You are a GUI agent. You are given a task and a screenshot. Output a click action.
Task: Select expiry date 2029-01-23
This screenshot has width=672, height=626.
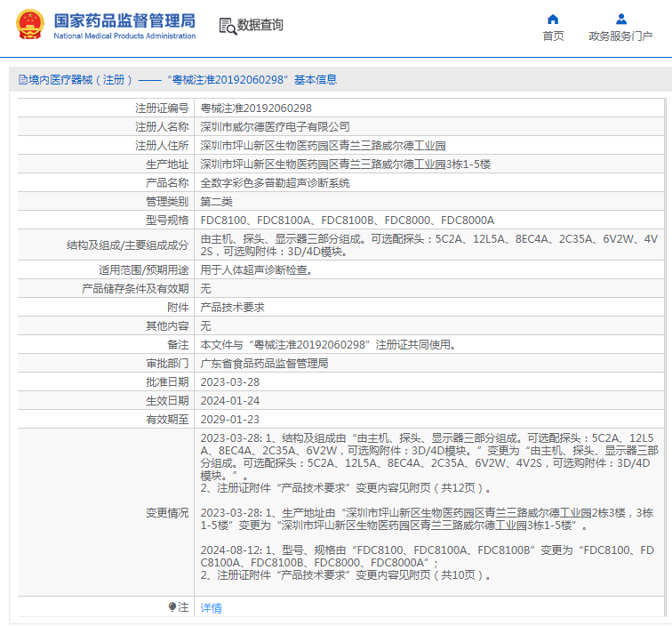[229, 420]
